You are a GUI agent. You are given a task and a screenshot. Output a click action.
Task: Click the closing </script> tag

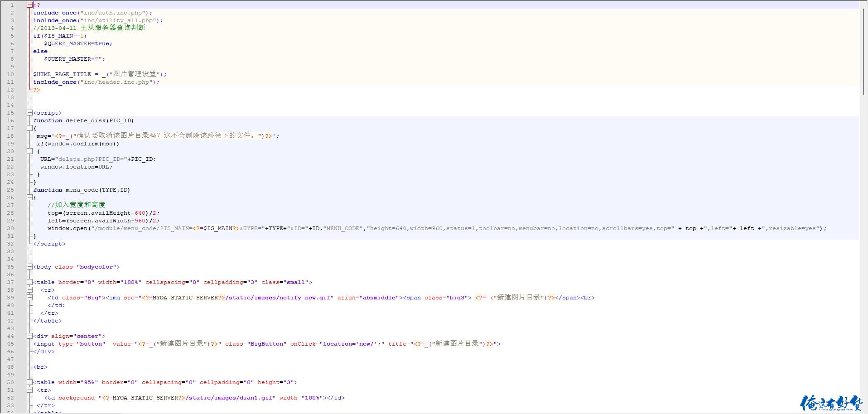tap(49, 244)
